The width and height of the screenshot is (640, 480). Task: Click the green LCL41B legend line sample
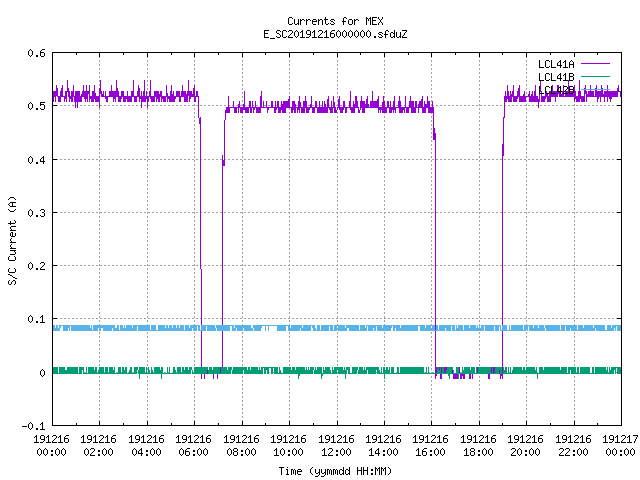595,76
